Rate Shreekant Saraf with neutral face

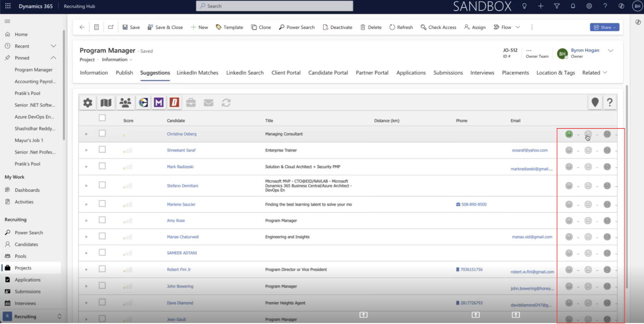point(588,150)
